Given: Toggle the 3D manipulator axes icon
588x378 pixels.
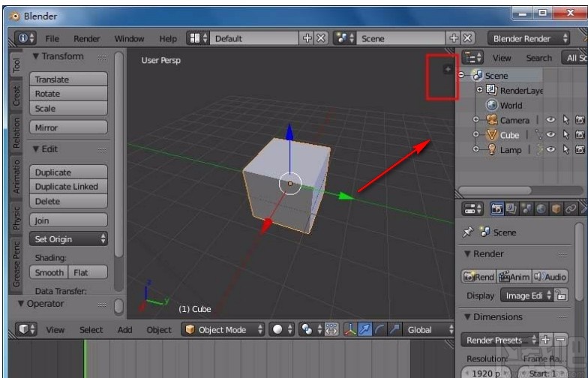Looking at the screenshot, I should [349, 330].
